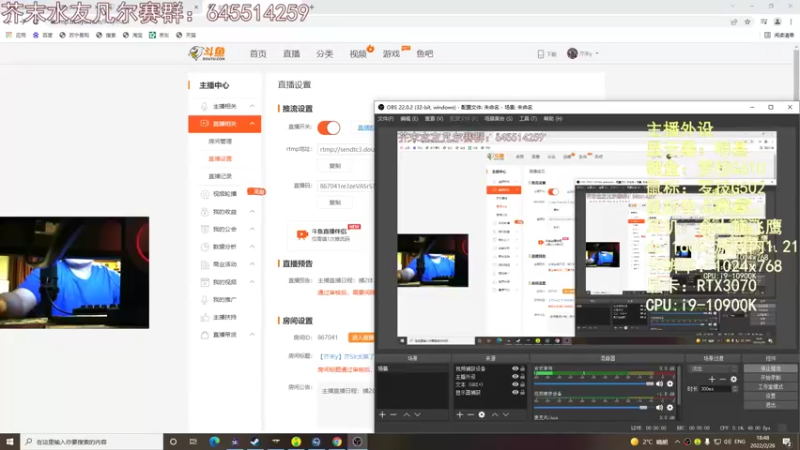Image resolution: width=800 pixels, height=450 pixels.
Task: Click the 300ms transition duration field
Action: pos(716,389)
